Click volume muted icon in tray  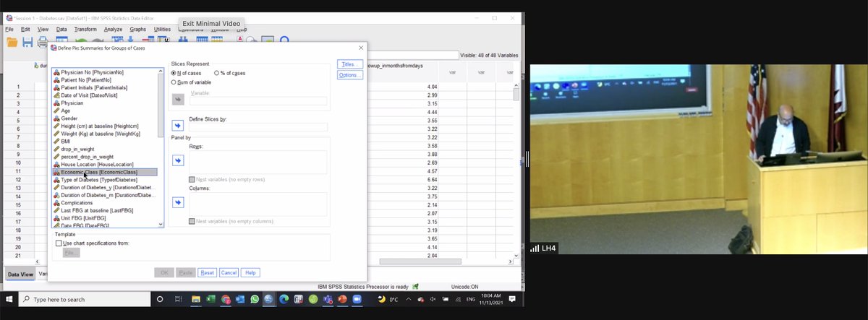[433, 299]
